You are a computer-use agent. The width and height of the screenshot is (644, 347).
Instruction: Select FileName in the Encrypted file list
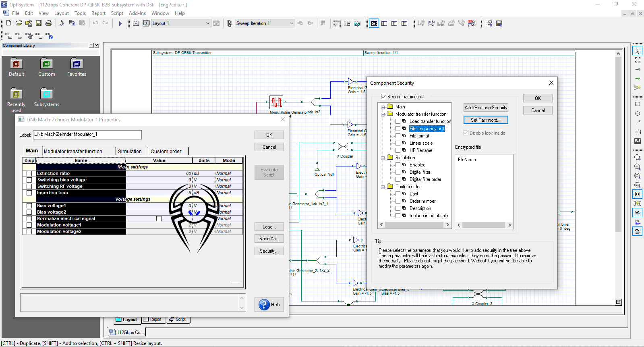click(x=467, y=160)
